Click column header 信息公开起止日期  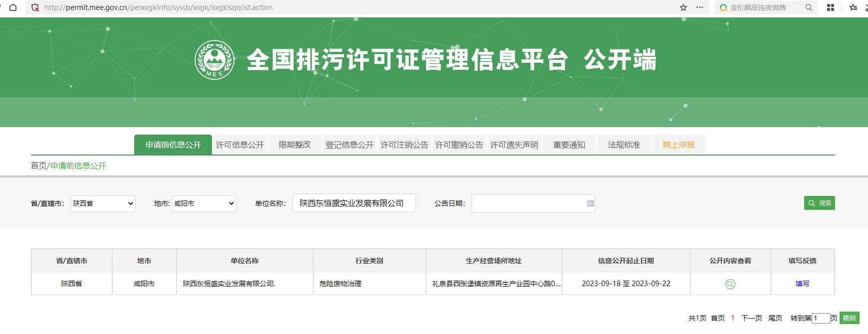[626, 261]
